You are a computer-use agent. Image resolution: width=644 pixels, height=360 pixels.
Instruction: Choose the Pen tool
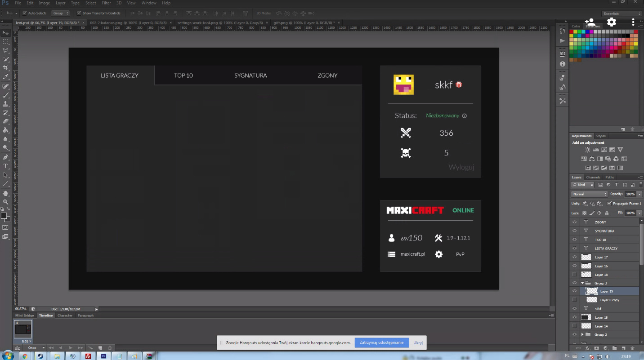click(x=6, y=157)
